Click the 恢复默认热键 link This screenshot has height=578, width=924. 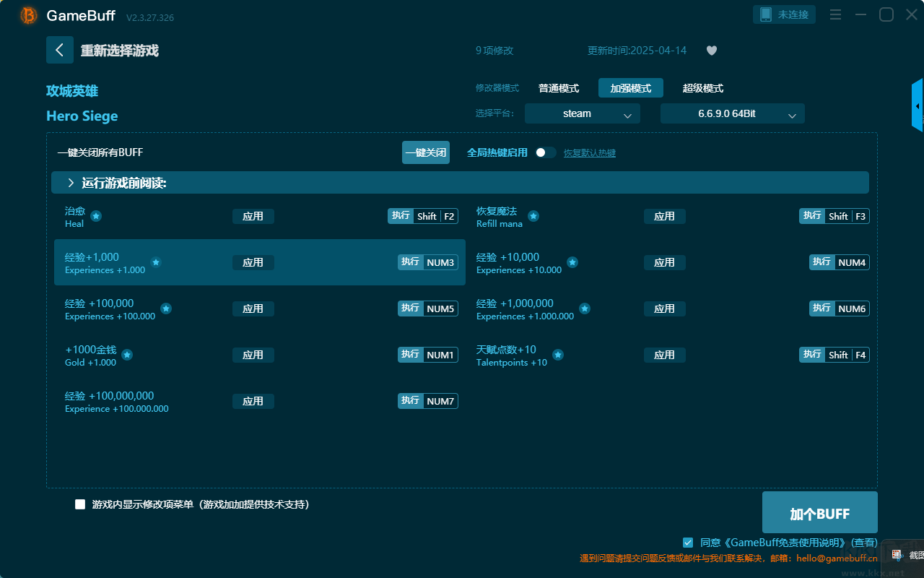click(590, 153)
